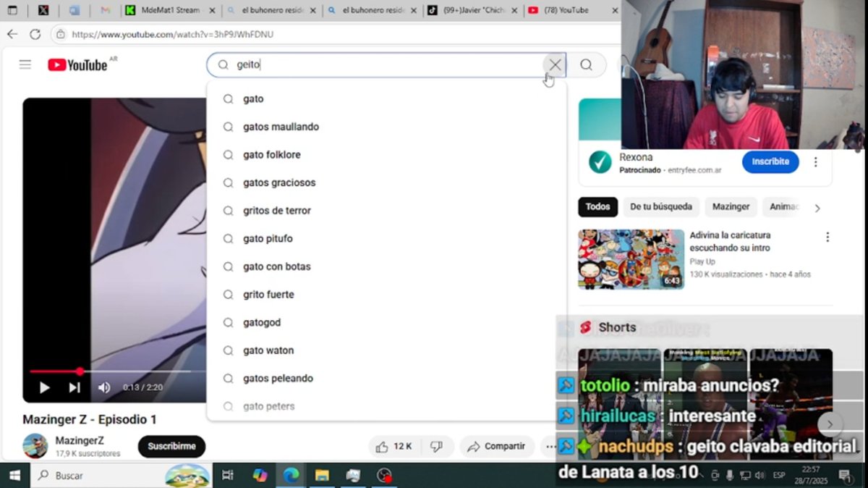Click the Rexona advertiser logo

(x=600, y=162)
